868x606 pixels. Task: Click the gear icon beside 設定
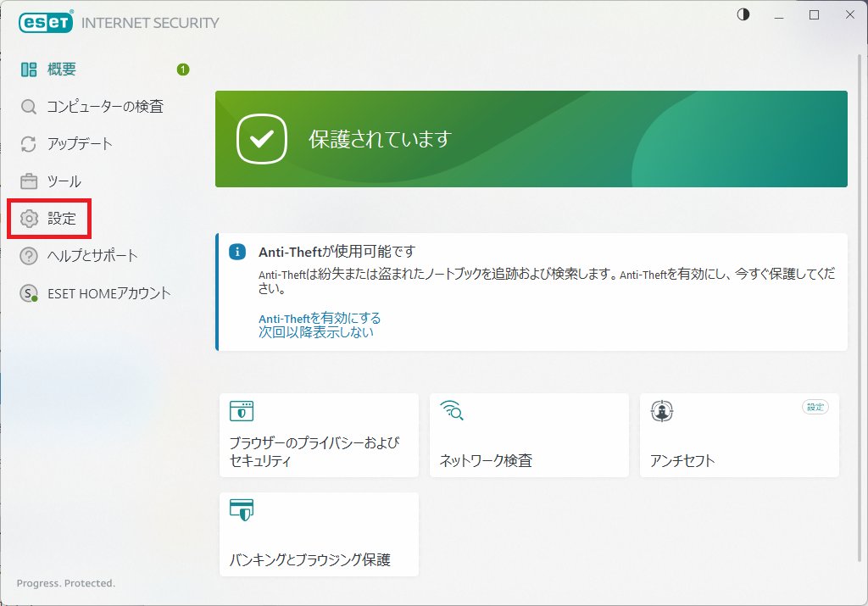tap(29, 219)
